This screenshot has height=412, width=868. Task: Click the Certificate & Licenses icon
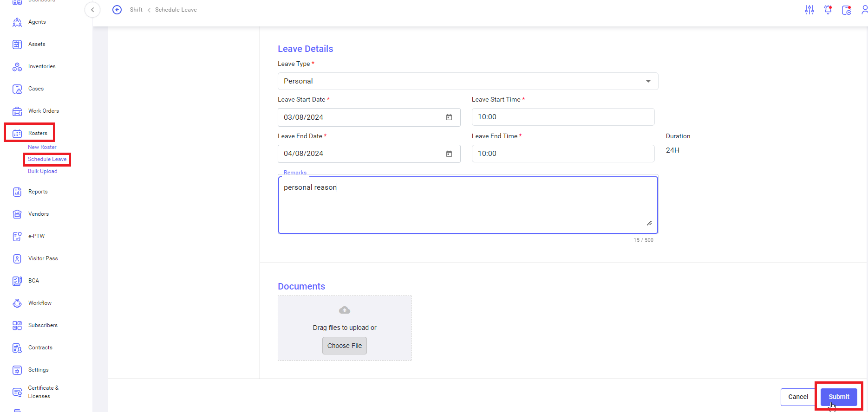pos(17,393)
